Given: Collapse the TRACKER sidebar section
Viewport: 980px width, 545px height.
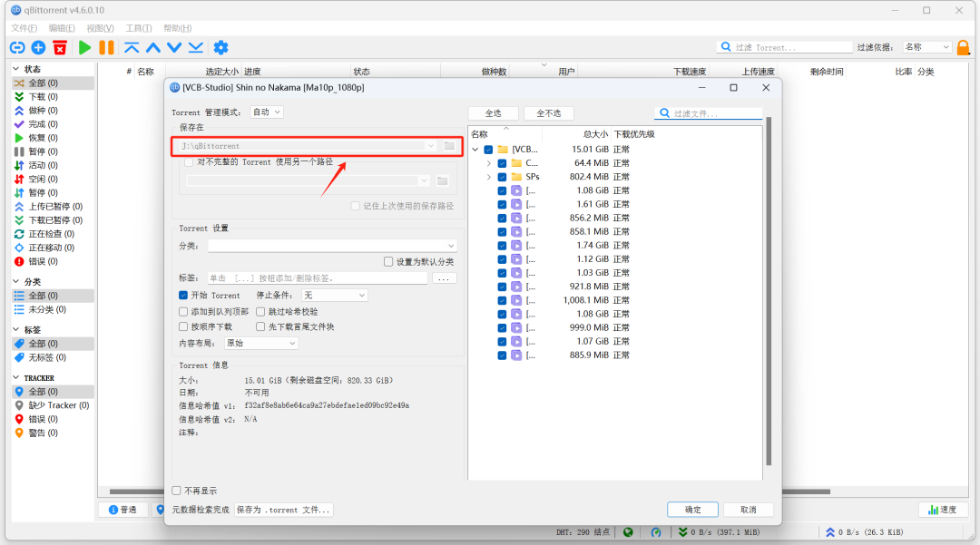Looking at the screenshot, I should (16, 378).
